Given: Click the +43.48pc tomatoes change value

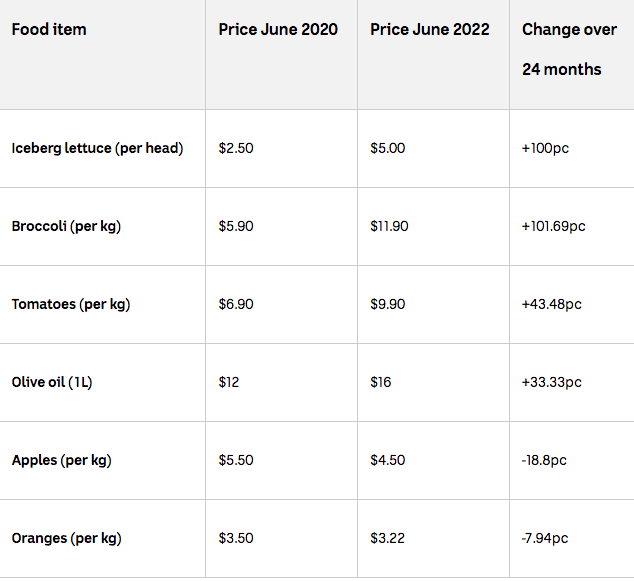Looking at the screenshot, I should (x=552, y=304).
